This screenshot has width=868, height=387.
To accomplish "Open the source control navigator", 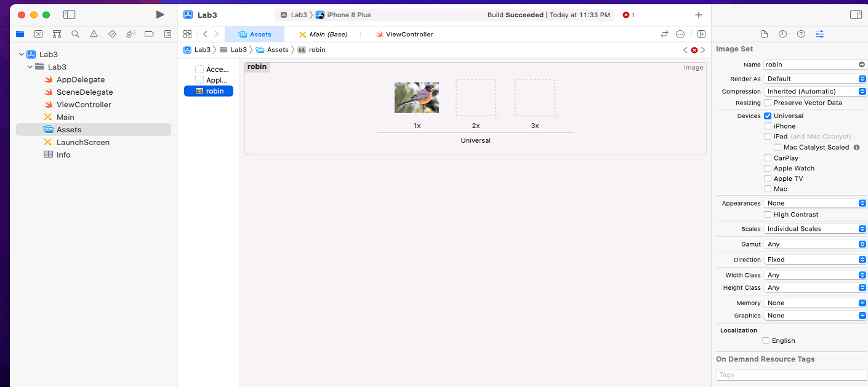I will [x=38, y=34].
